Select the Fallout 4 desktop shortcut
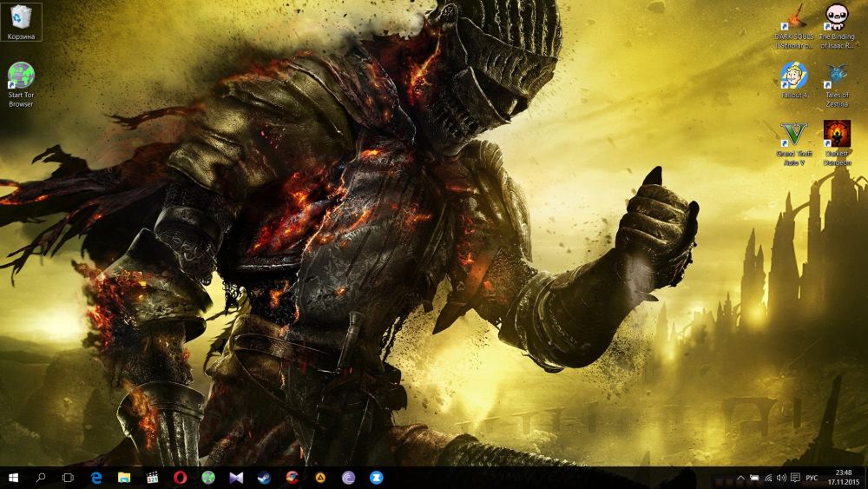868x489 pixels. (x=794, y=80)
